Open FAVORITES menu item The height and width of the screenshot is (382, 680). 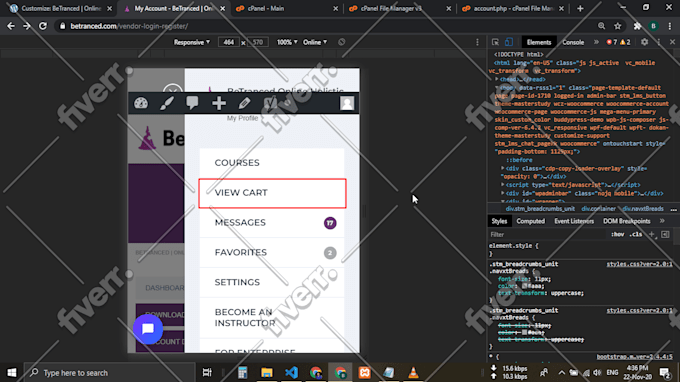tap(272, 252)
